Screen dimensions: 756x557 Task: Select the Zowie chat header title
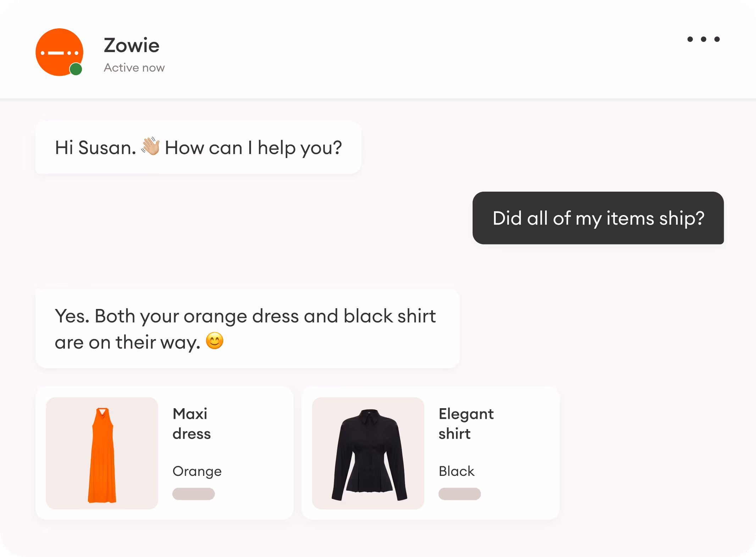(x=132, y=45)
